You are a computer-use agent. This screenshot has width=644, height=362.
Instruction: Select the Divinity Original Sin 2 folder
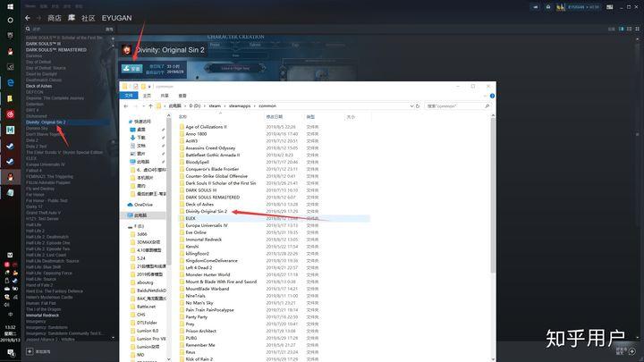(x=207, y=211)
